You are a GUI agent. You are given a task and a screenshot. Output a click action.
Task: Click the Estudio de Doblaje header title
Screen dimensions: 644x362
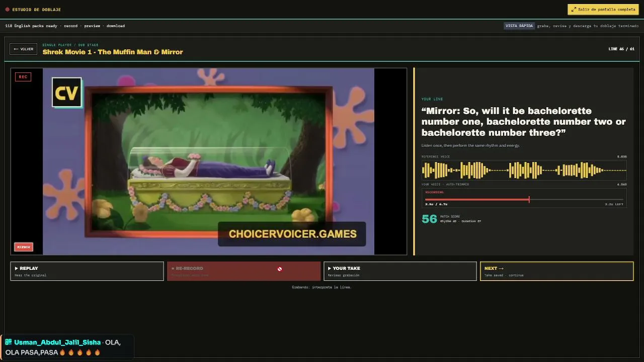coord(36,10)
